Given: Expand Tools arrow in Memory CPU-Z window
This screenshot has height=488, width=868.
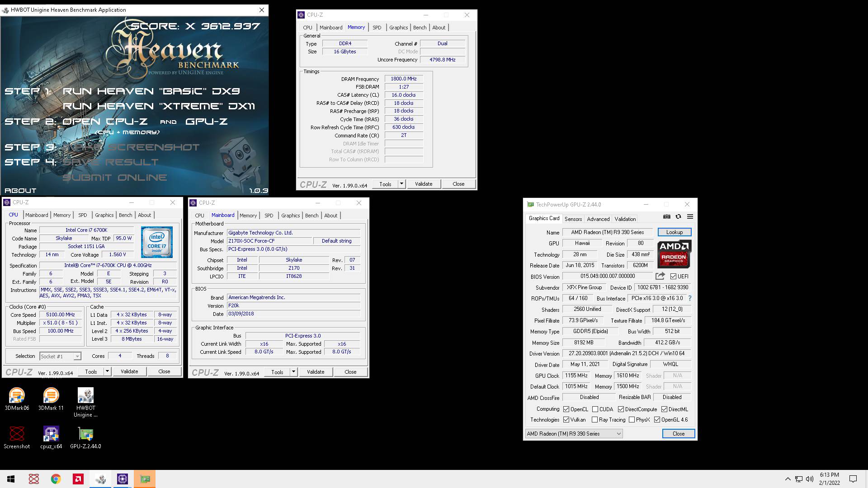Looking at the screenshot, I should [x=401, y=184].
